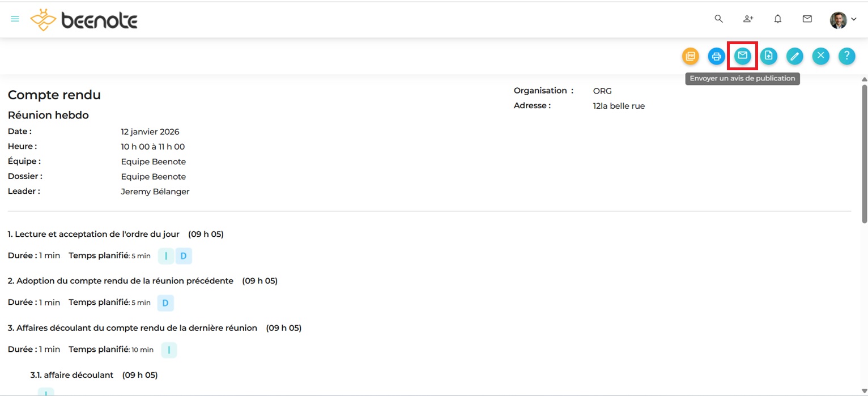Open the search magnifier in header

[x=718, y=19]
